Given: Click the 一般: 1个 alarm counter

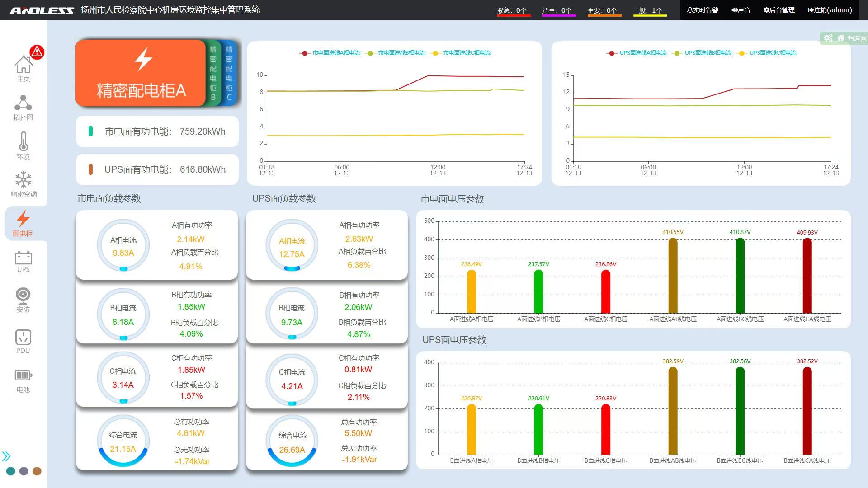Looking at the screenshot, I should coord(649,10).
